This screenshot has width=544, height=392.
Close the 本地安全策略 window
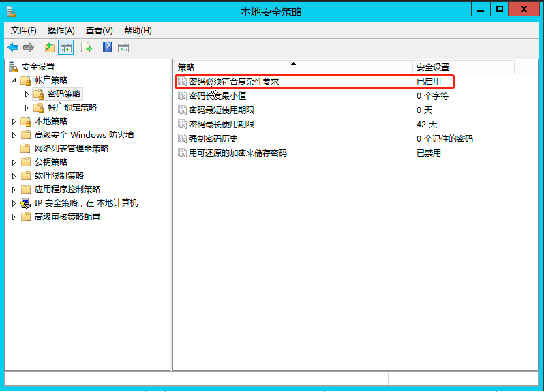524,10
